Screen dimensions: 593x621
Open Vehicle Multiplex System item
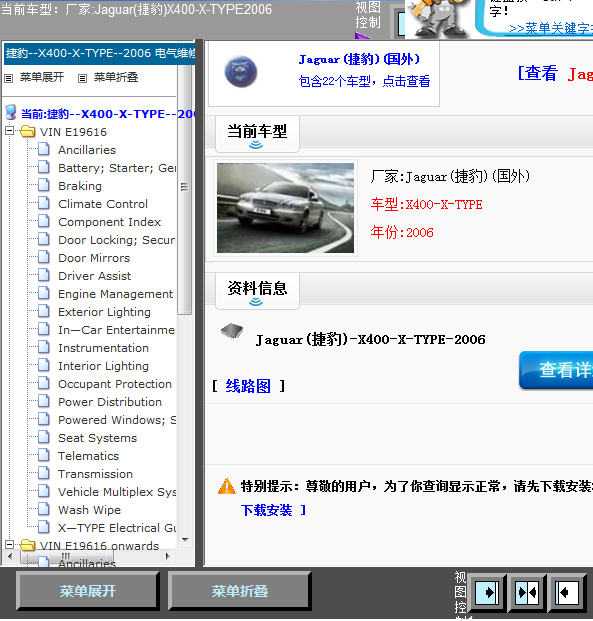(117, 492)
